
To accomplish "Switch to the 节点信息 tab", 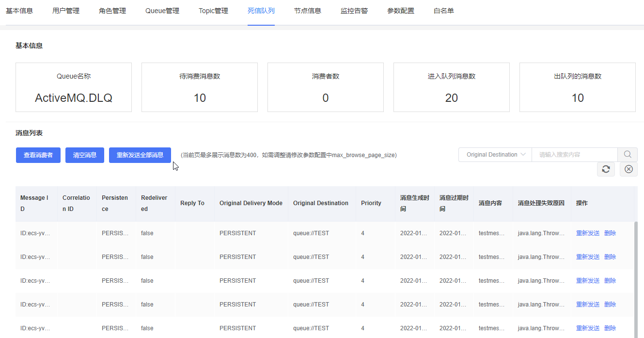I will coord(308,11).
